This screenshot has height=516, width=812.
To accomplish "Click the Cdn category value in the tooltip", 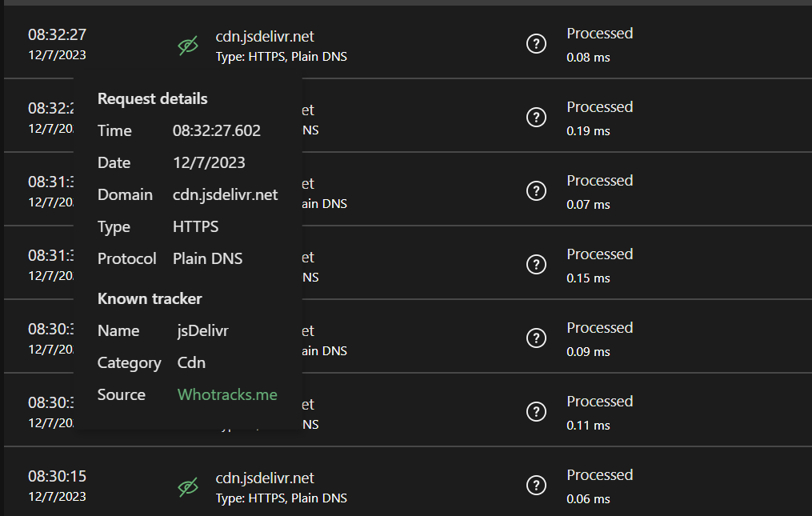I will (x=191, y=362).
